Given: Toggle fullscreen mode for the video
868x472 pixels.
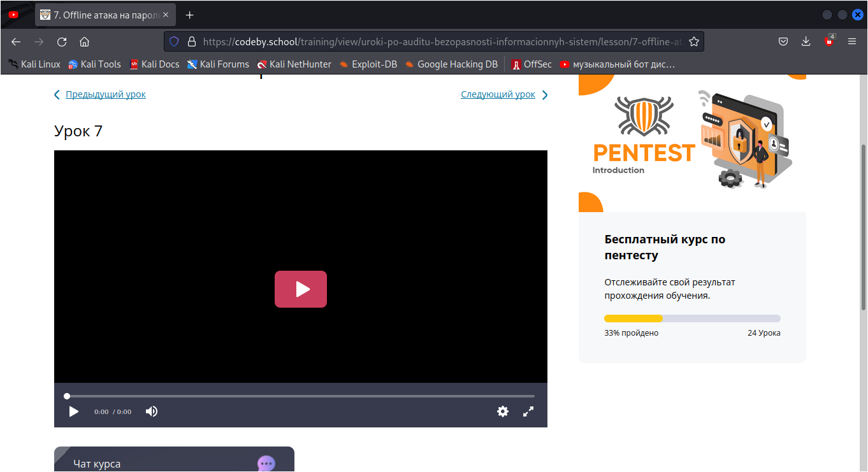Looking at the screenshot, I should (528, 411).
